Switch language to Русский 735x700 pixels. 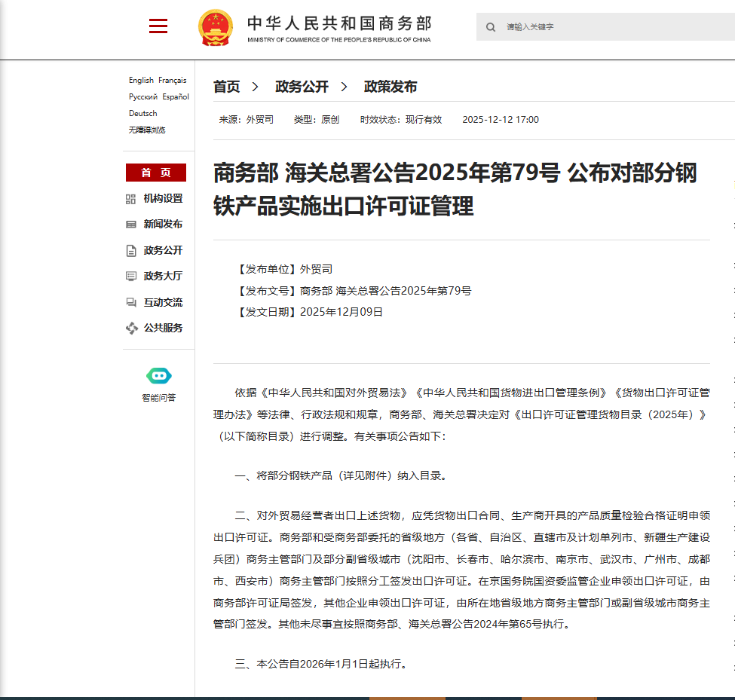point(142,96)
